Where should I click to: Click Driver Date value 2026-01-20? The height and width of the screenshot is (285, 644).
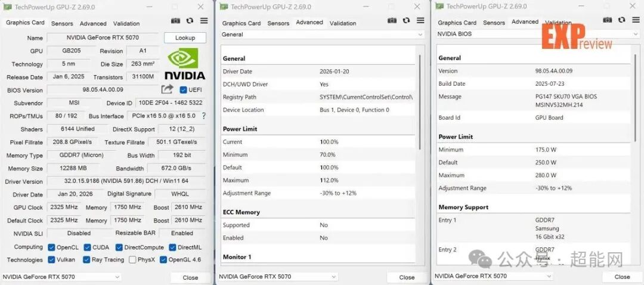pyautogui.click(x=335, y=72)
